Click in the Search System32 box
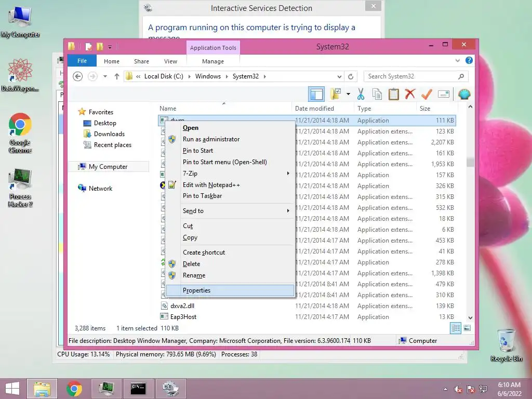532x399 pixels. [410, 76]
